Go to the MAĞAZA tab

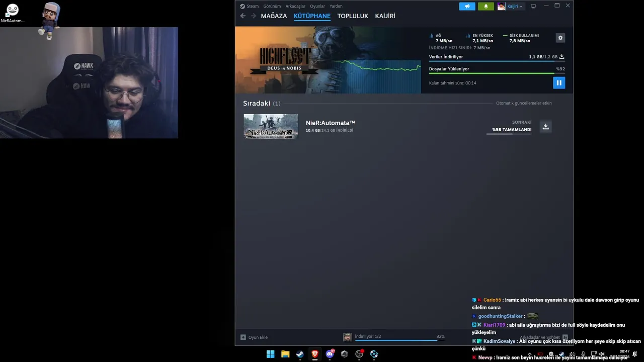pyautogui.click(x=274, y=16)
